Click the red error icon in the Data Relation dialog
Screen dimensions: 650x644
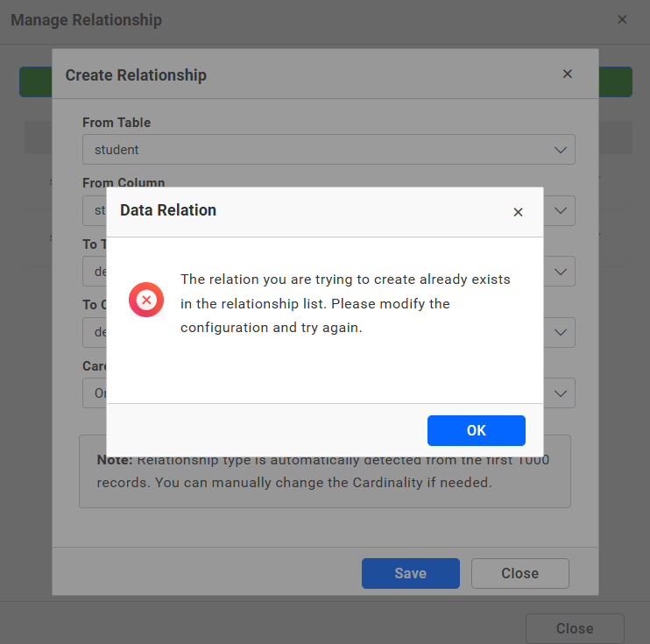[146, 300]
